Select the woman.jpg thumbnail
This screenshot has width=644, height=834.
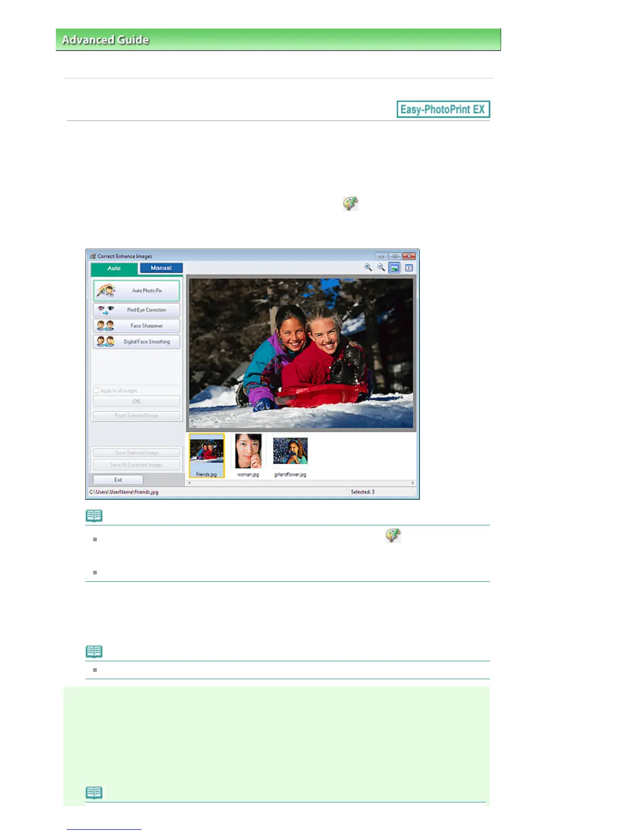[248, 456]
